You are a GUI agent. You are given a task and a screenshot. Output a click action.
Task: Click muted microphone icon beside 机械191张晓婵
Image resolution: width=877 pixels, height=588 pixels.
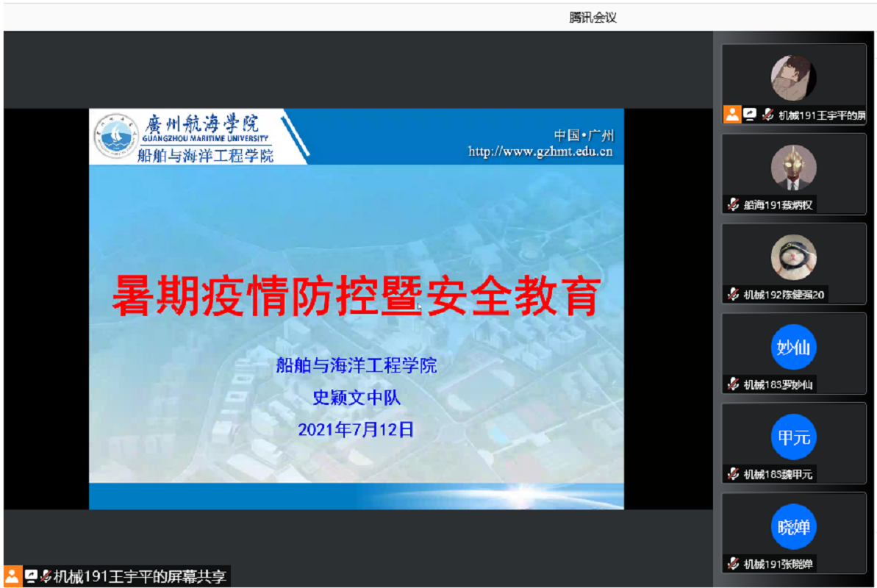733,564
